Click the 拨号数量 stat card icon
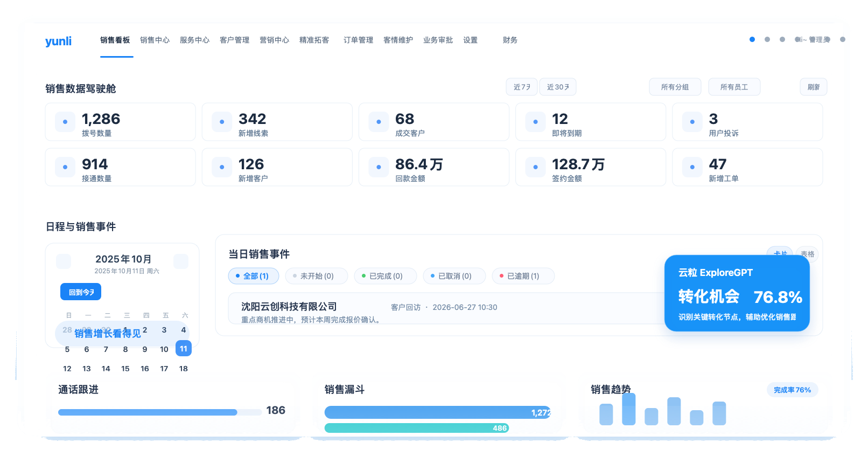This screenshot has height=456, width=868. [65, 122]
